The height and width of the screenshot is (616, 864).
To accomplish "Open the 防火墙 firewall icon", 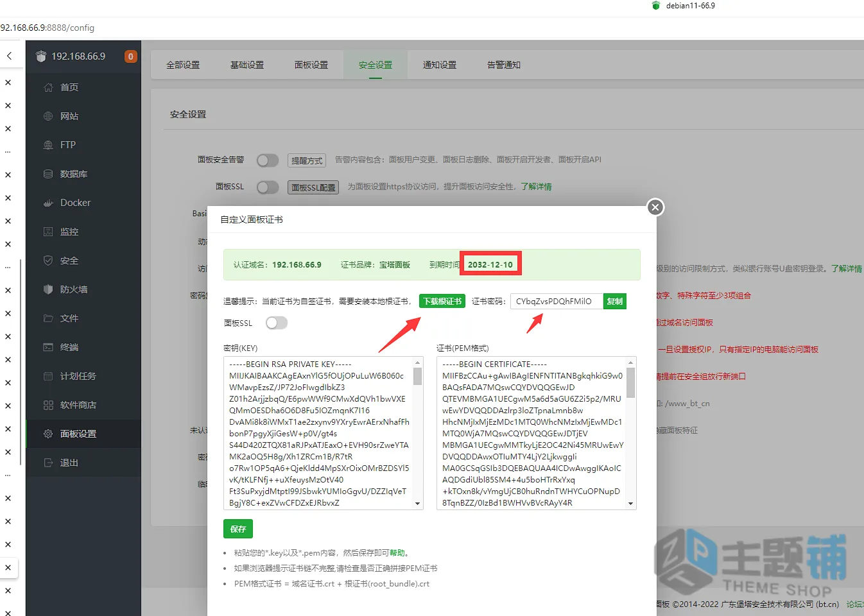I will (48, 289).
